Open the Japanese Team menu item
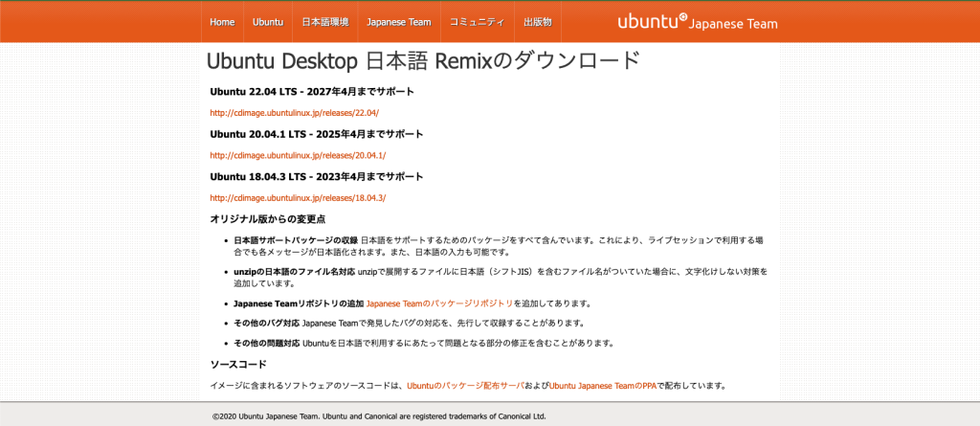Screen dimensions: 980x426 [399, 22]
